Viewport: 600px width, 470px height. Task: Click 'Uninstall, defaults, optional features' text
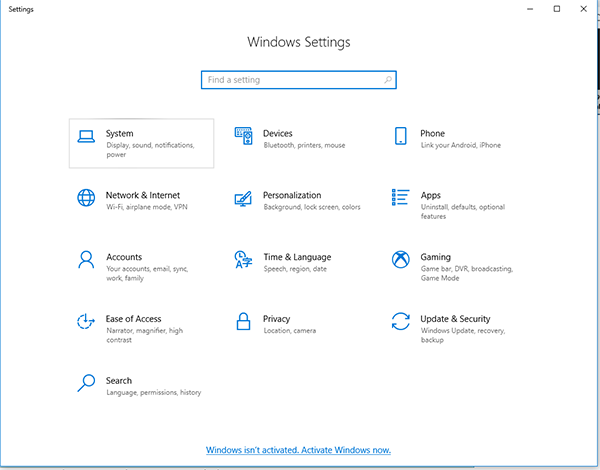coord(463,211)
